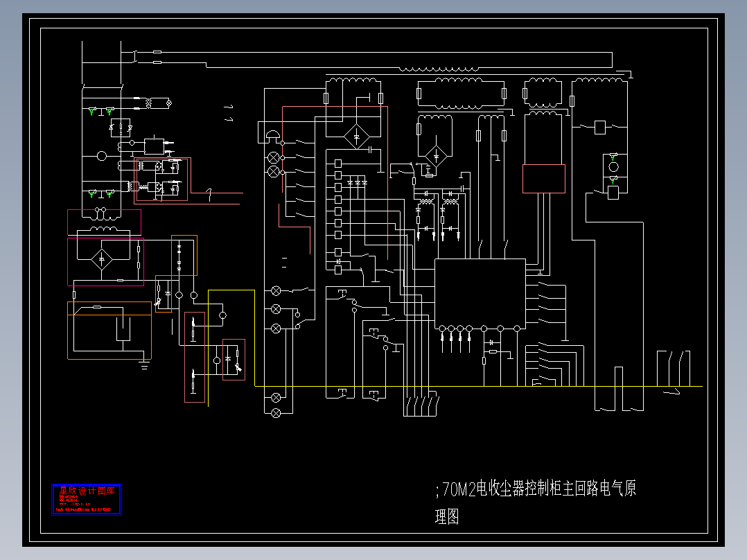Click the bottom-most indicator lamp symbol

point(276,413)
